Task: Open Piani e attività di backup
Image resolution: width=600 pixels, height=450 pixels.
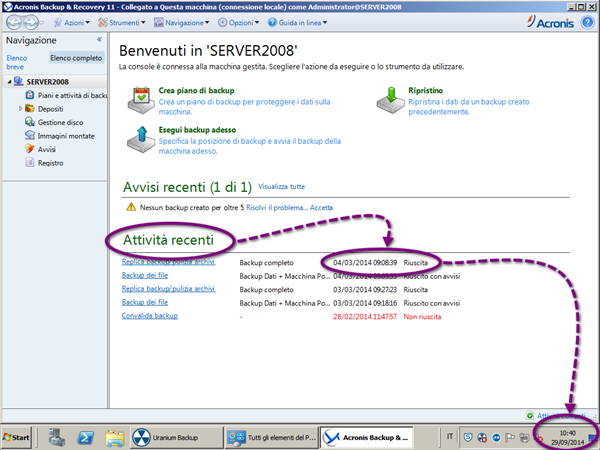Action: 72,95
